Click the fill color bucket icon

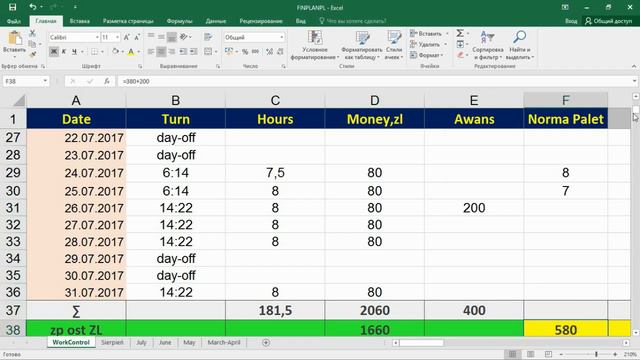[x=116, y=52]
